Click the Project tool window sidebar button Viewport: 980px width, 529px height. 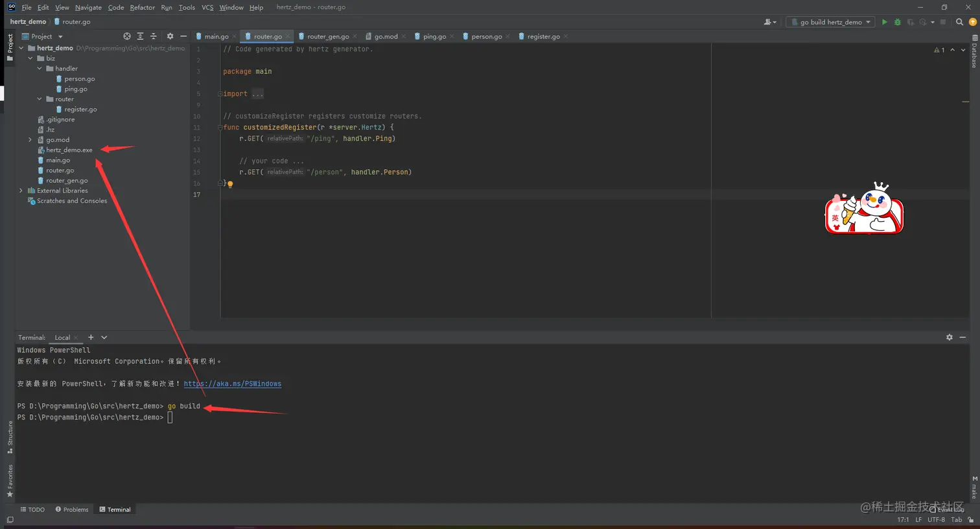tap(10, 47)
